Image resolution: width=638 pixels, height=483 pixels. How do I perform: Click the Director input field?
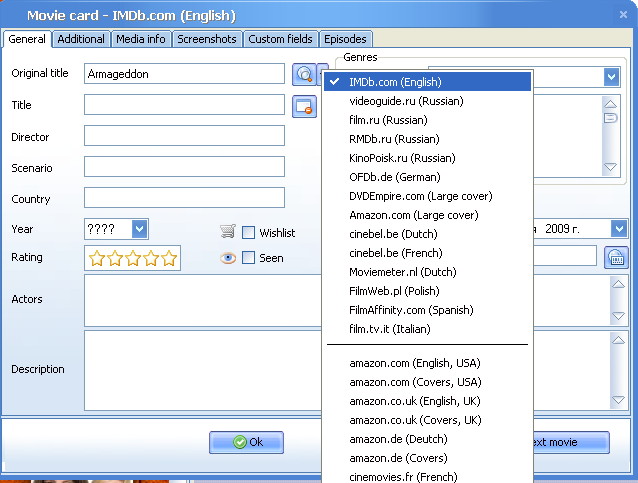click(x=184, y=136)
